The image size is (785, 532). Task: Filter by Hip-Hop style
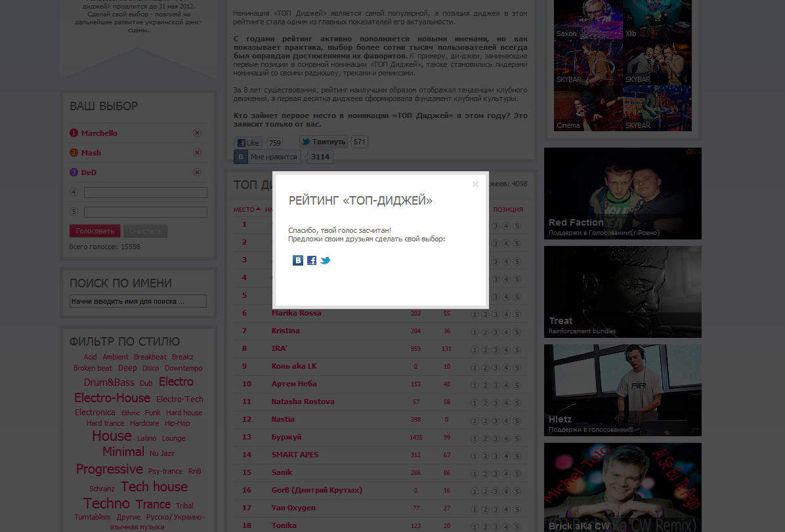coord(177,423)
